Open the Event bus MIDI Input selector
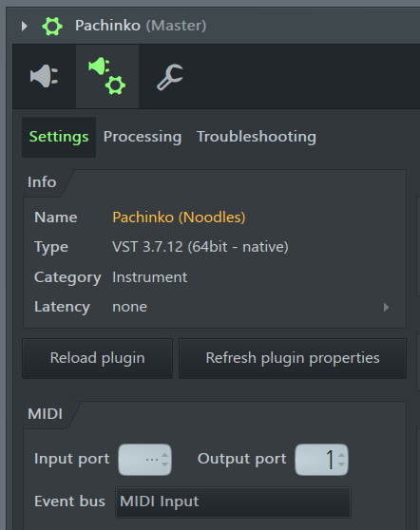Screen dimensions: 420x530 click(x=233, y=502)
